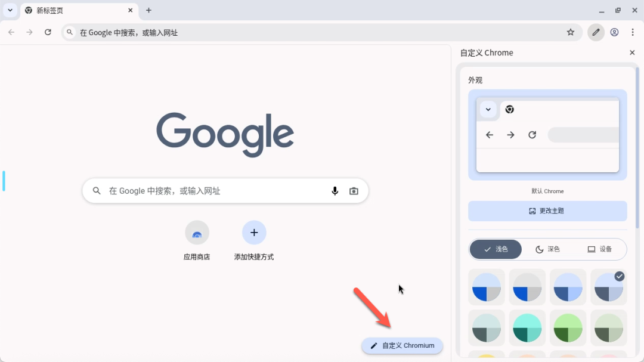This screenshot has height=362, width=644.
Task: Close the 新标签页 tab
Action: tap(130, 10)
